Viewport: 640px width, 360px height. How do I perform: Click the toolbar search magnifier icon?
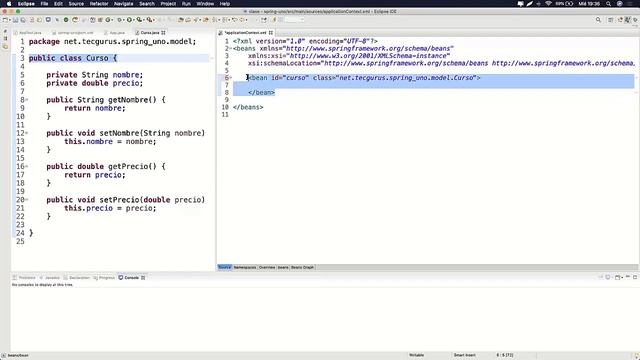pos(598,20)
